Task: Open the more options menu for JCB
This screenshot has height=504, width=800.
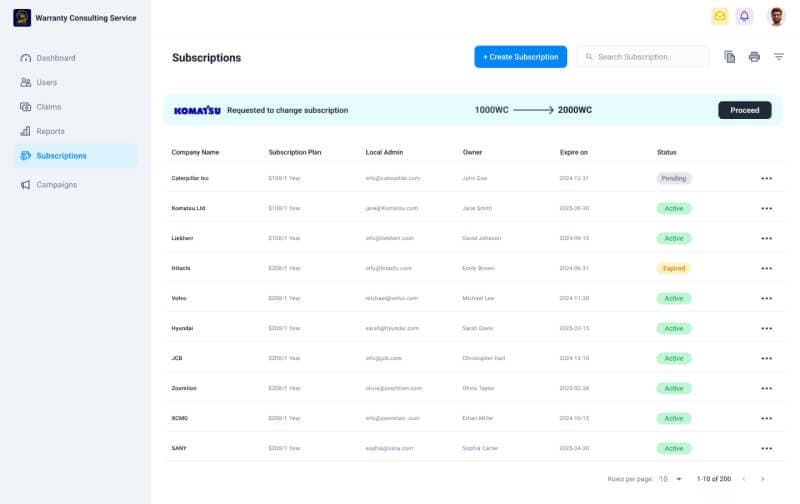Action: 766,359
